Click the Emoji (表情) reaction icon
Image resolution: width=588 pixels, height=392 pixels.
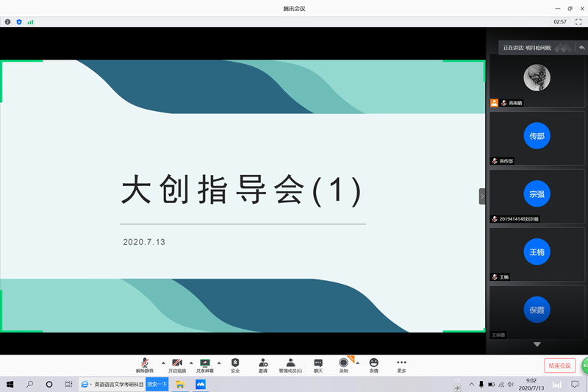tap(373, 365)
